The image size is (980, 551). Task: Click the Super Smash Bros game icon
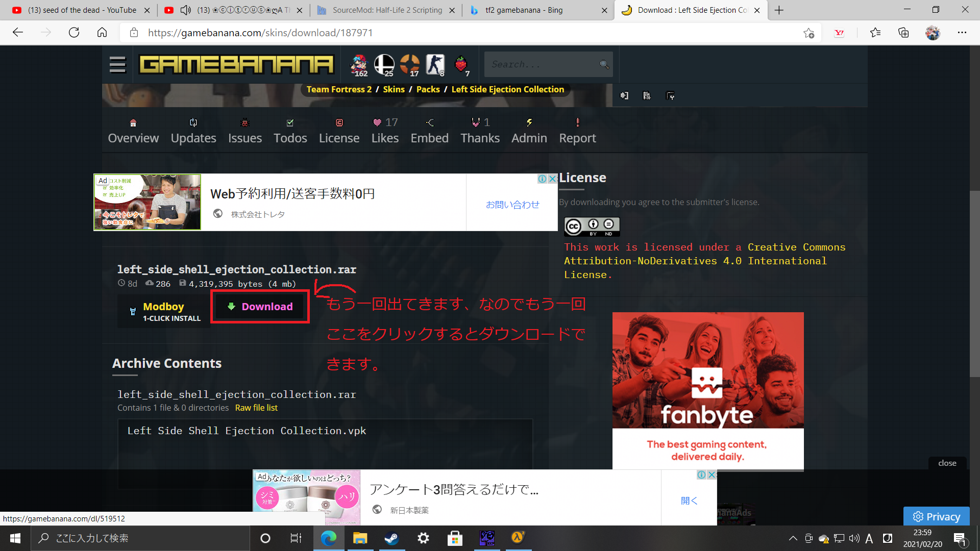click(384, 65)
